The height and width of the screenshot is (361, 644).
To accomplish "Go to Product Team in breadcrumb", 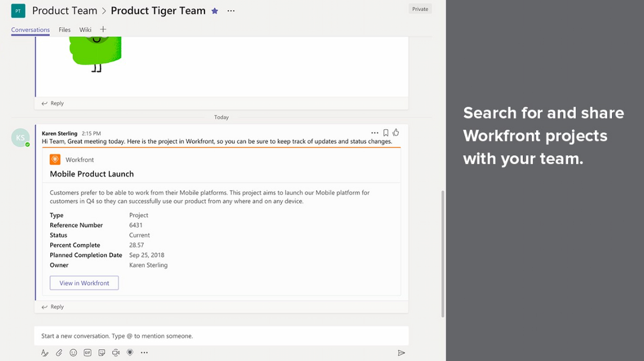I will click(65, 11).
